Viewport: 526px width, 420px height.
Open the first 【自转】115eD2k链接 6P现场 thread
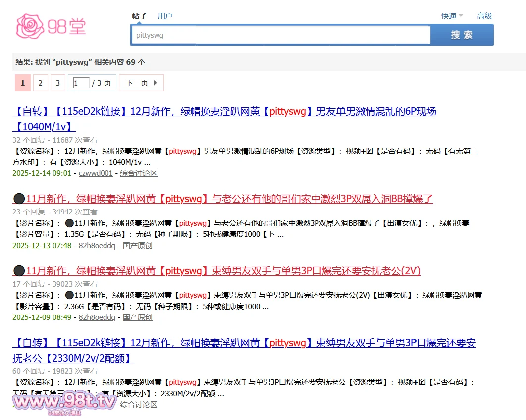224,112
